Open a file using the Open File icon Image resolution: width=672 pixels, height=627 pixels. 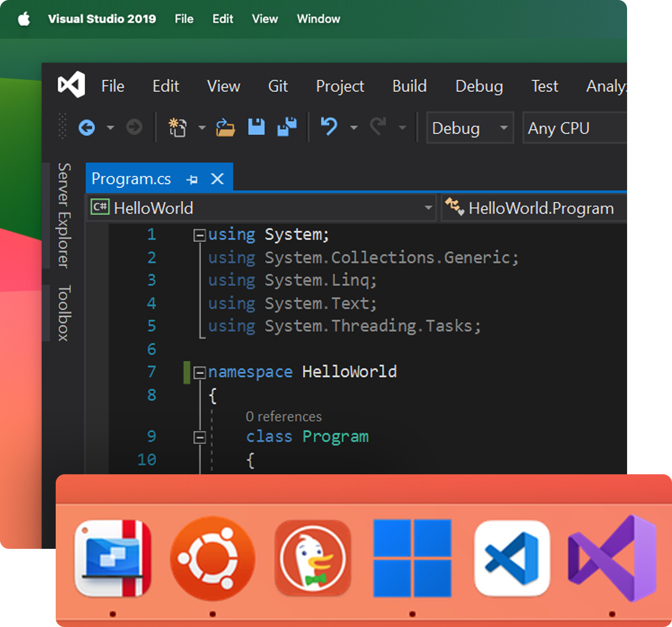(225, 127)
